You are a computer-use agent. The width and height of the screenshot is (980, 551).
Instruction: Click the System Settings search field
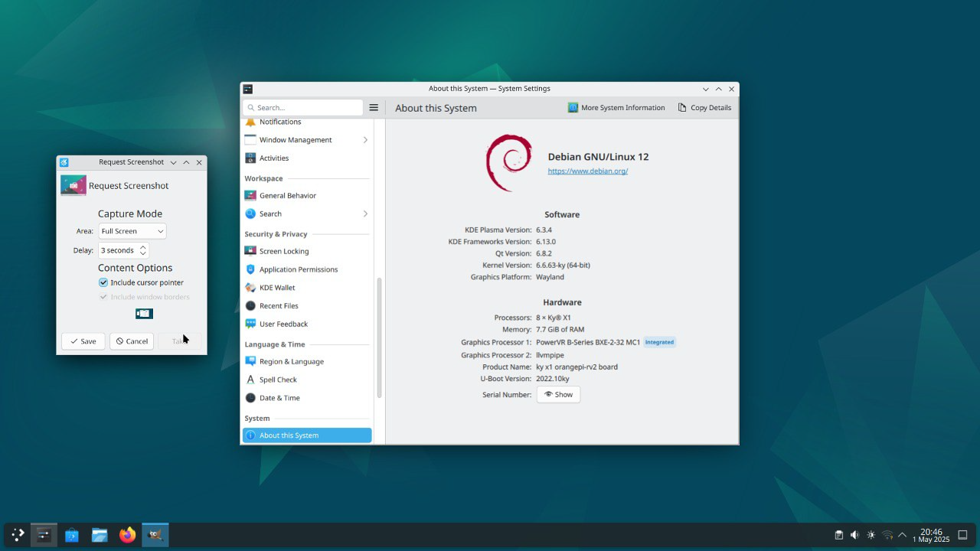pos(303,108)
